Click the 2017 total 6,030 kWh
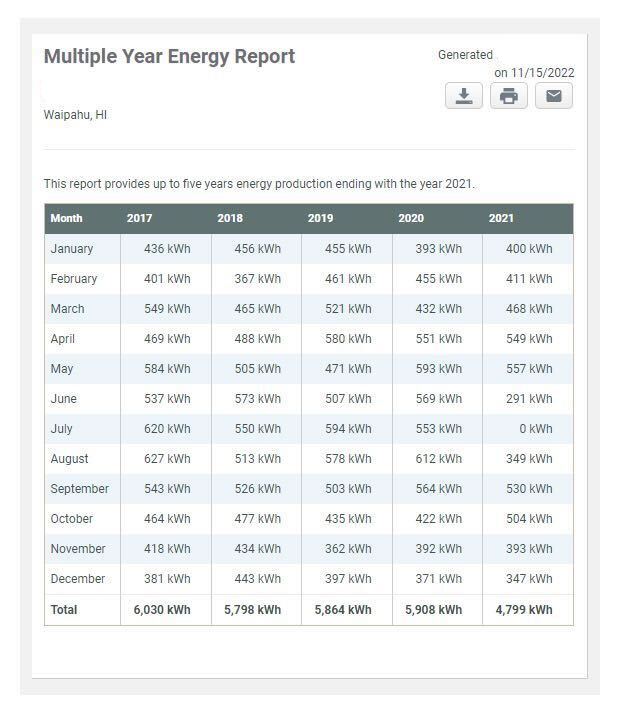Image resolution: width=621 pixels, height=707 pixels. tap(162, 610)
